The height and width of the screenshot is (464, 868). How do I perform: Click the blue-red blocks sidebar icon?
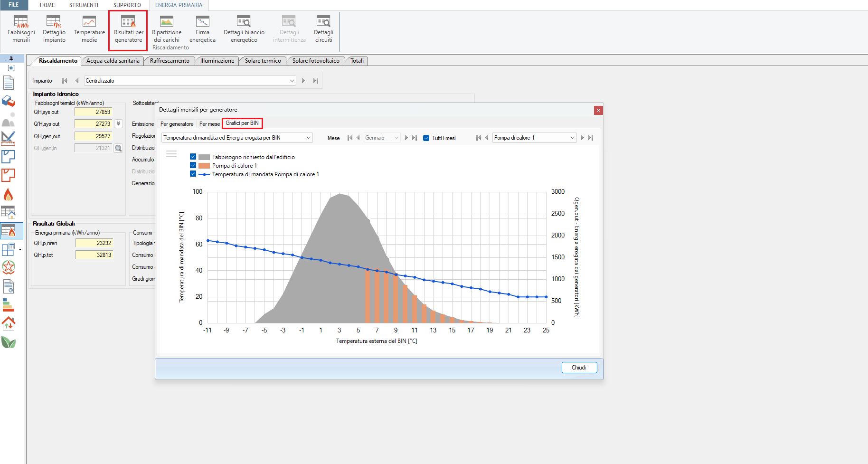9,101
